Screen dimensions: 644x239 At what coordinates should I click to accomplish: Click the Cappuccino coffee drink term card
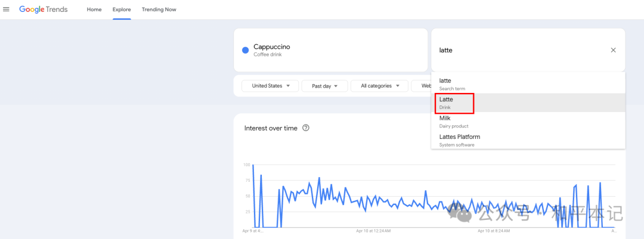[330, 50]
